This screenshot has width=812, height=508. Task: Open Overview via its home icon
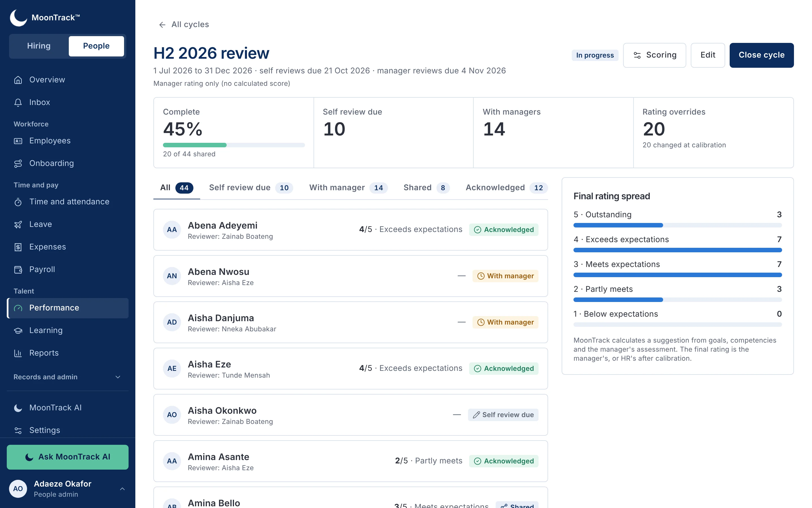(18, 80)
